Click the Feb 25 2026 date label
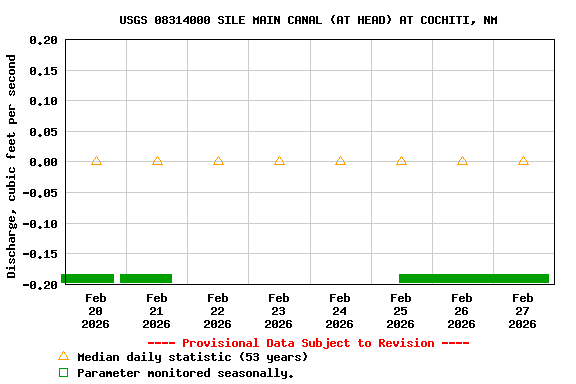This screenshot has width=576, height=384. (x=400, y=311)
